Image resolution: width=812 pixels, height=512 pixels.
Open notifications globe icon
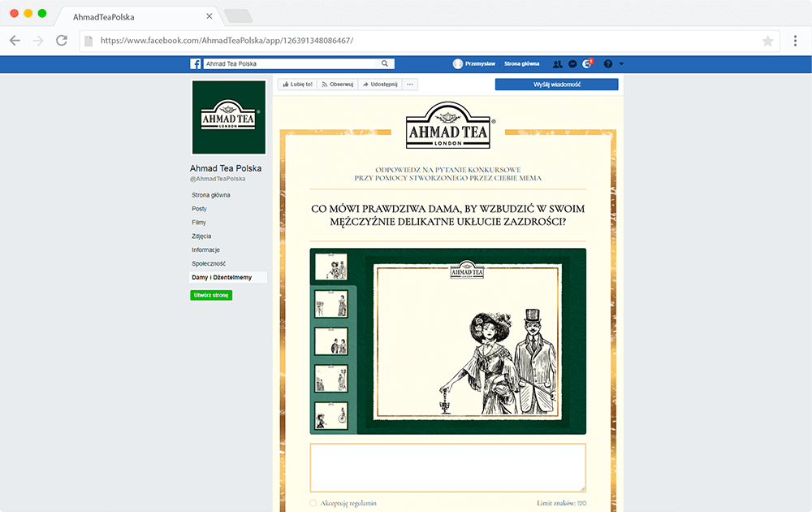point(587,63)
